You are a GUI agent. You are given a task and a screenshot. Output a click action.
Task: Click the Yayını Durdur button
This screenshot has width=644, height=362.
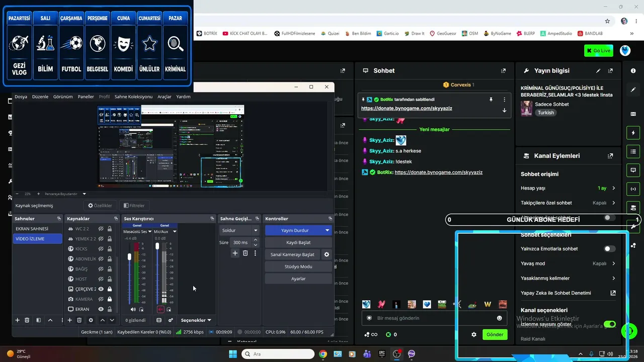(x=294, y=230)
